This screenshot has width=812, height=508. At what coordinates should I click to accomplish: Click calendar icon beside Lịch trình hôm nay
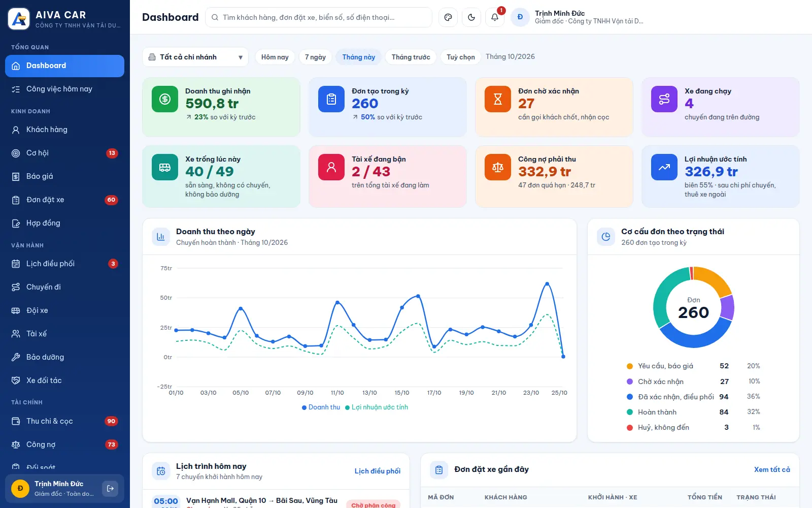161,471
